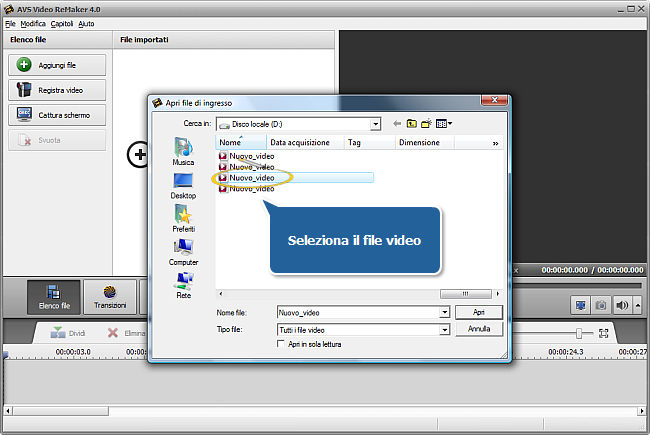This screenshot has height=435, width=650.
Task: Expand the 'Cerca in' location dropdown
Action: pos(375,124)
